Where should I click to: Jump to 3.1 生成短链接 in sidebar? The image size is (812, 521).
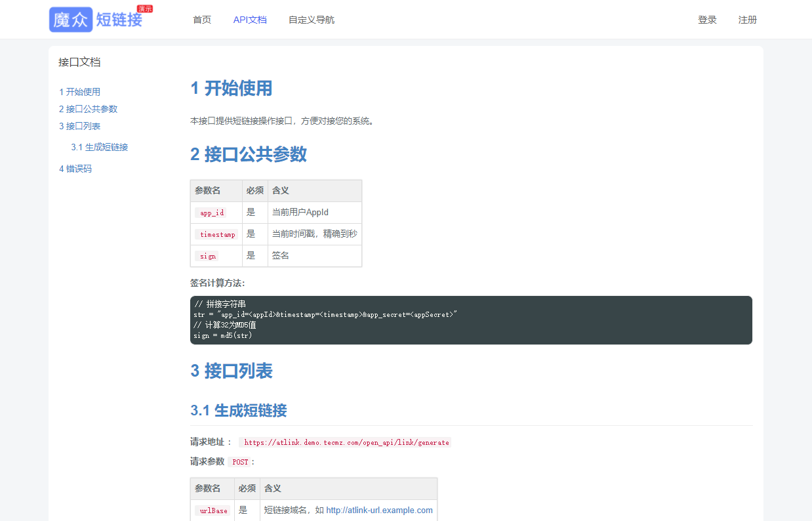click(x=100, y=147)
